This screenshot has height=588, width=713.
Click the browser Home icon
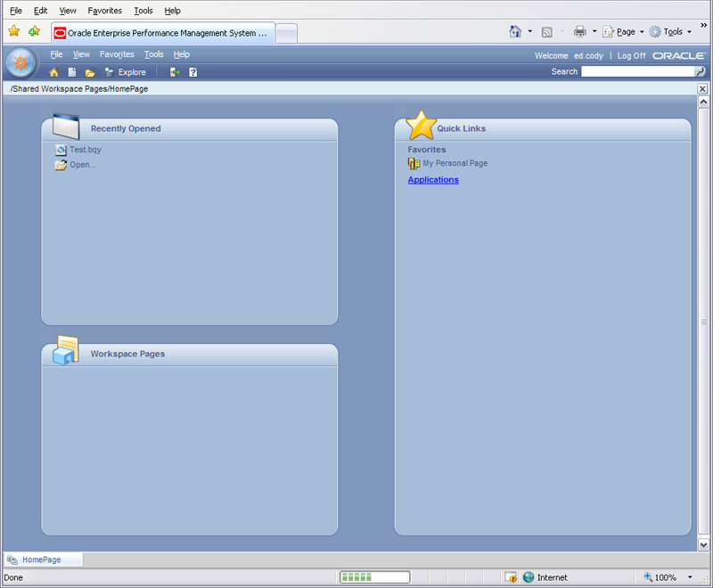click(x=515, y=31)
